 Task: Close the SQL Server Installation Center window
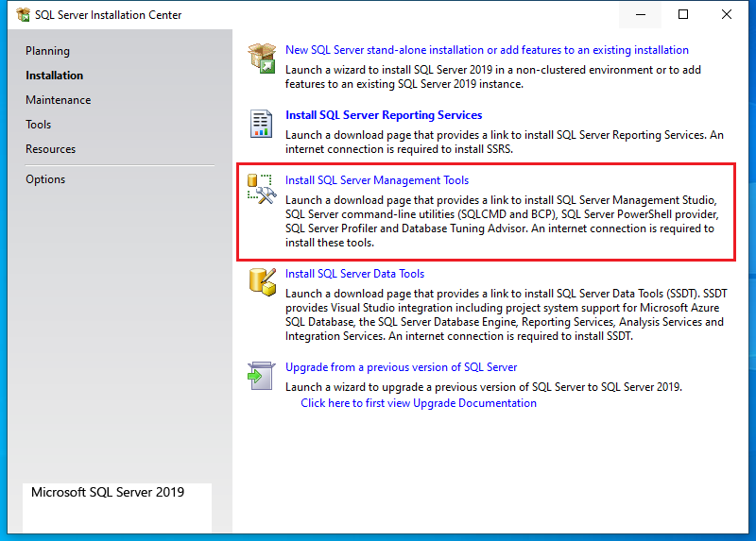coord(727,14)
